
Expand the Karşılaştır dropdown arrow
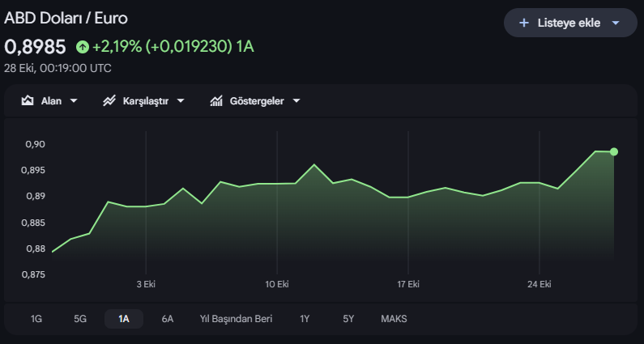181,100
